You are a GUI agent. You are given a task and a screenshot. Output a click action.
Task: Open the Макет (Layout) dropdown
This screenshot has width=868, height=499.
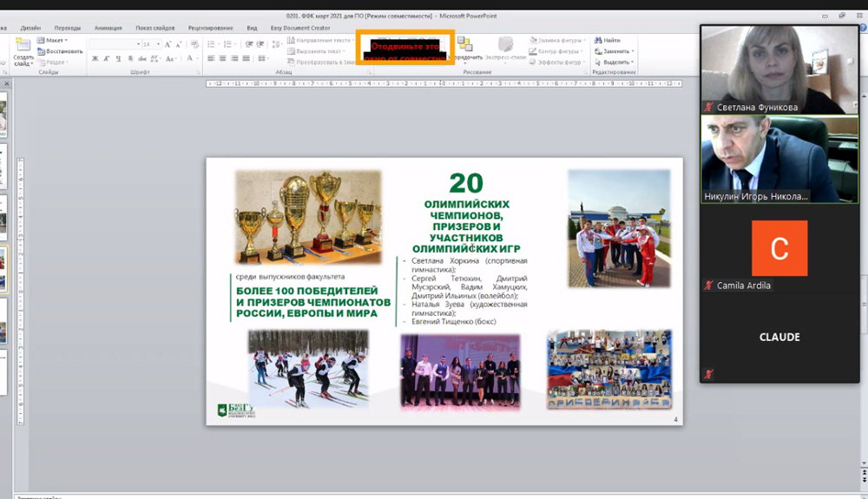(x=54, y=40)
